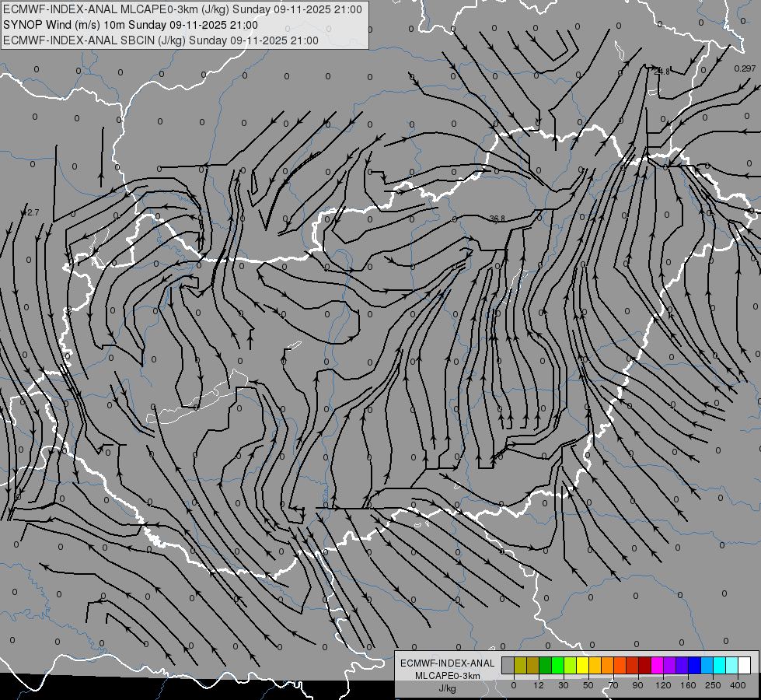
Task: Click the legend scale value '250'
Action: coord(713,685)
